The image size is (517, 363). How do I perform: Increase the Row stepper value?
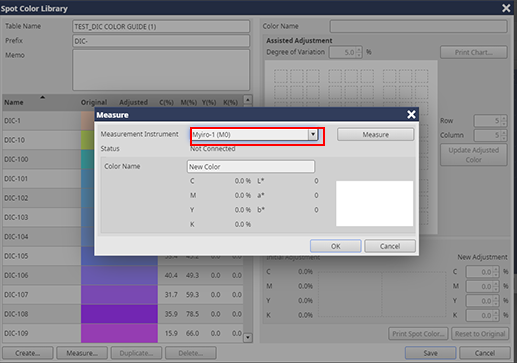pyautogui.click(x=504, y=118)
